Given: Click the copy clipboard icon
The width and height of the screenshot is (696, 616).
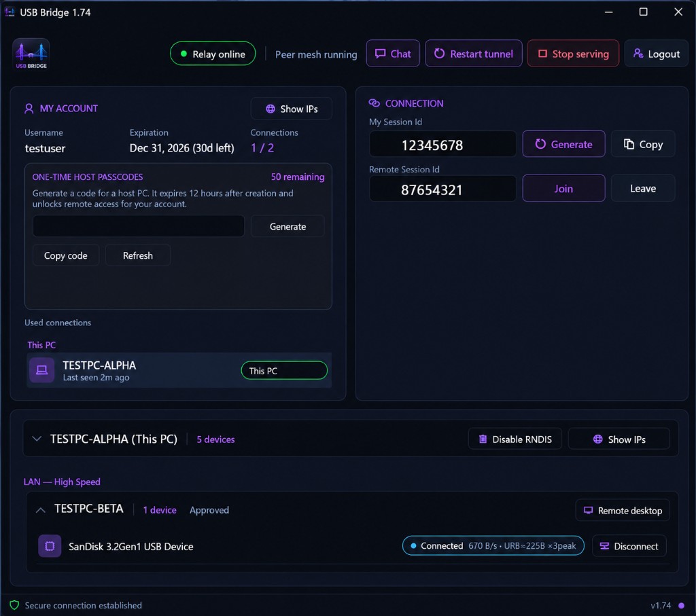Looking at the screenshot, I should coord(629,144).
